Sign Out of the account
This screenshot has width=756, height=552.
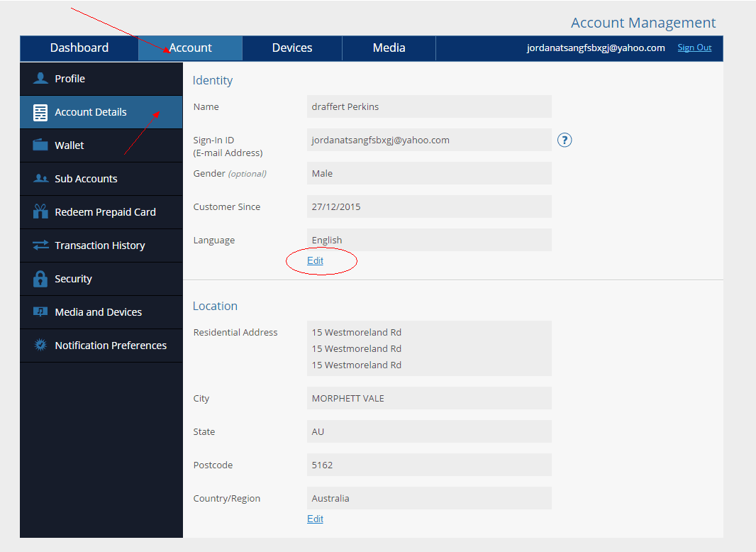tap(694, 48)
